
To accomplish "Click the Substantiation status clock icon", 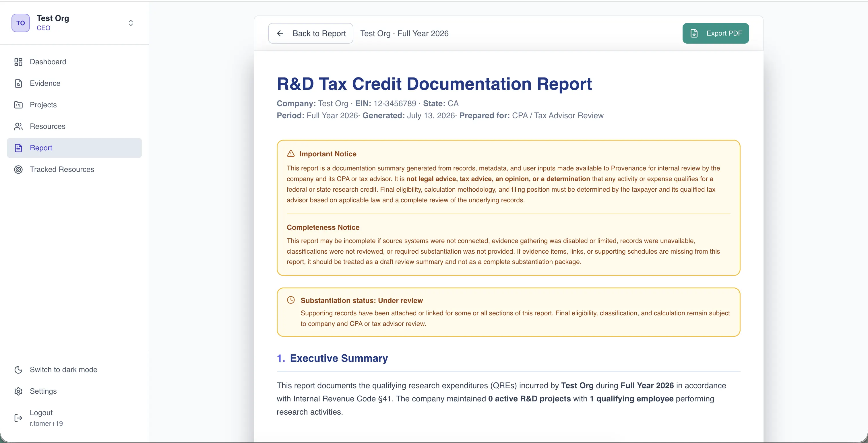I will pos(291,300).
